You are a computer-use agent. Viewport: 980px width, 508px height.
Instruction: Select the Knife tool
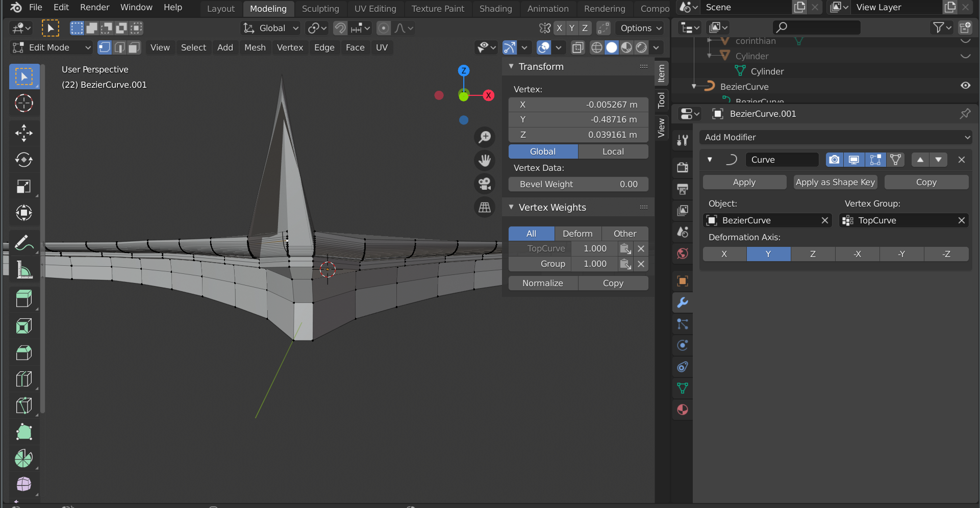pyautogui.click(x=24, y=405)
